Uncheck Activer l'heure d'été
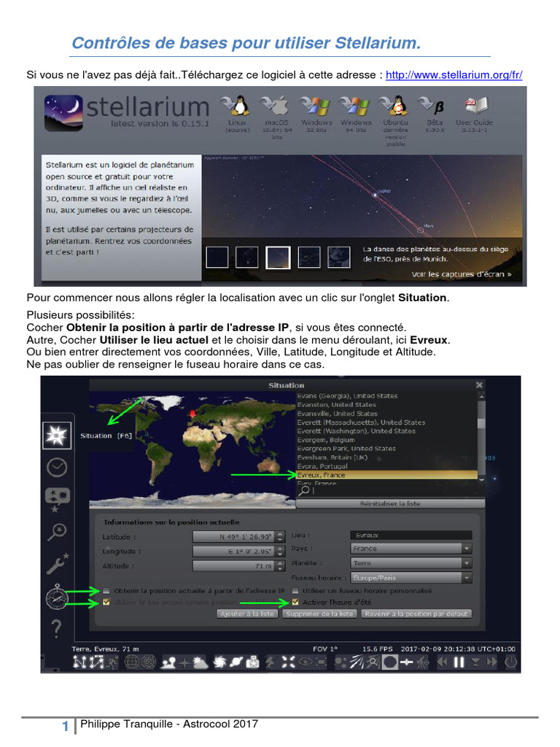The image size is (560, 747). pos(295,602)
